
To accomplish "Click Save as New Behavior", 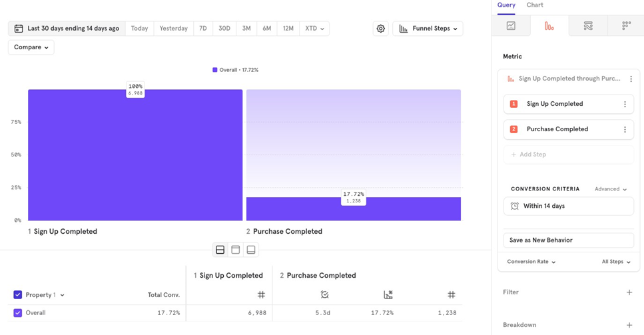I will pos(568,240).
